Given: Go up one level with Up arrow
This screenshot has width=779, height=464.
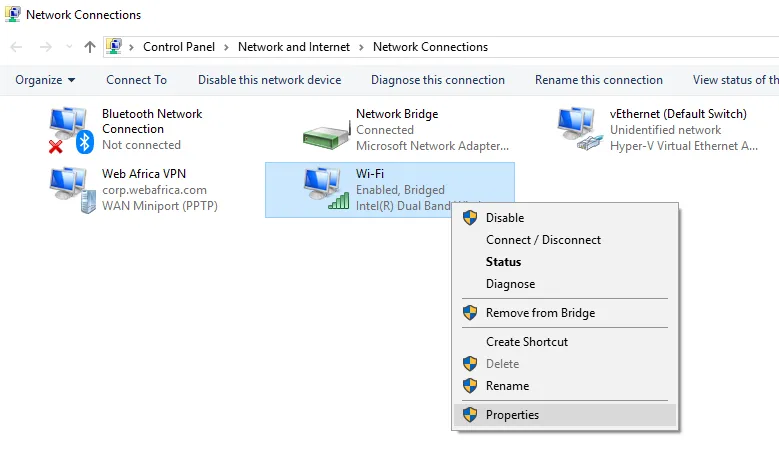Looking at the screenshot, I should point(90,47).
